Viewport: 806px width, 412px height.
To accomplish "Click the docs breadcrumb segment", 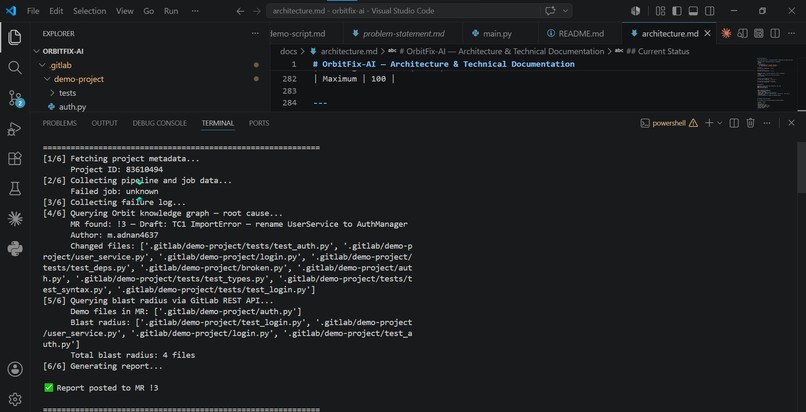I will 288,51.
